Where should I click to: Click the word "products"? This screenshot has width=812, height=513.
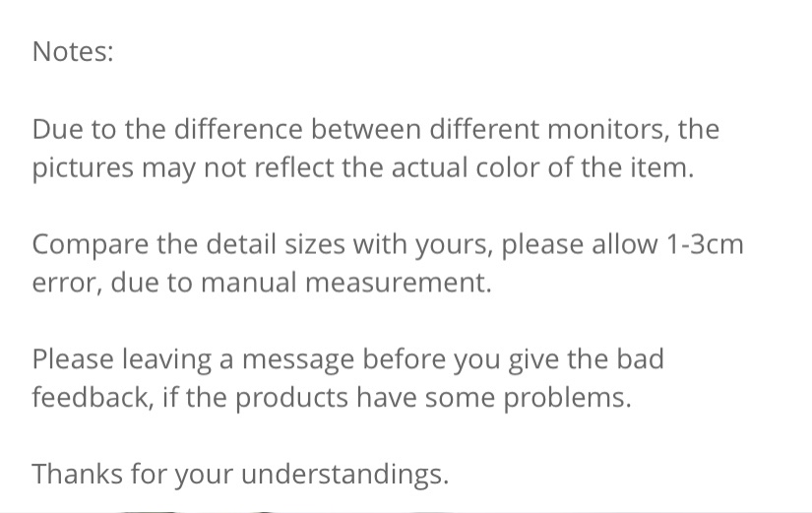click(291, 399)
